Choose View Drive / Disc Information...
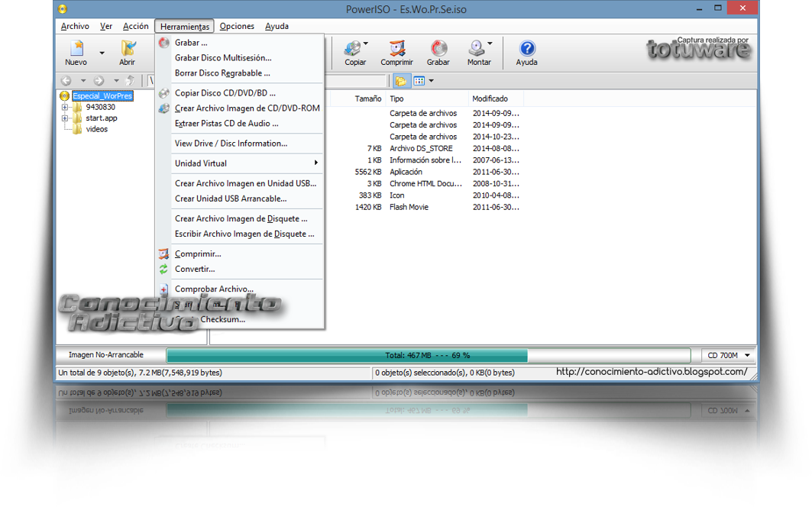The height and width of the screenshot is (507, 812). pyautogui.click(x=241, y=144)
